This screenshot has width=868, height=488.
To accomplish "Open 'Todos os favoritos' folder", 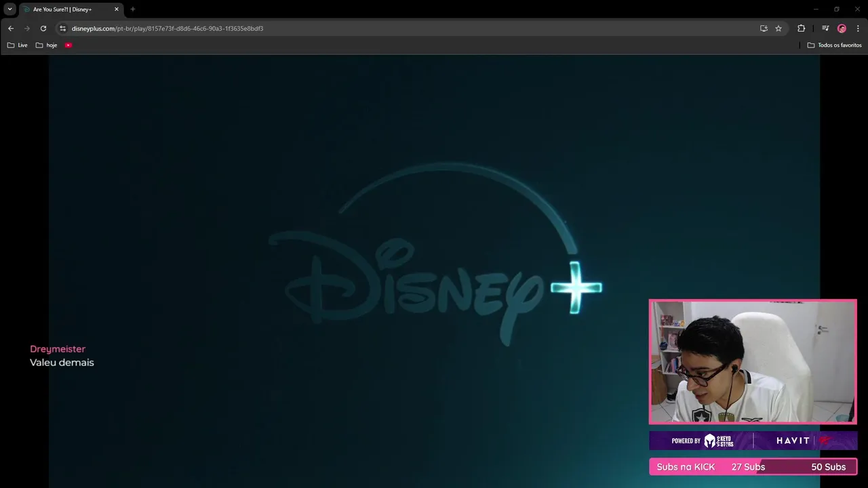I will pyautogui.click(x=834, y=45).
